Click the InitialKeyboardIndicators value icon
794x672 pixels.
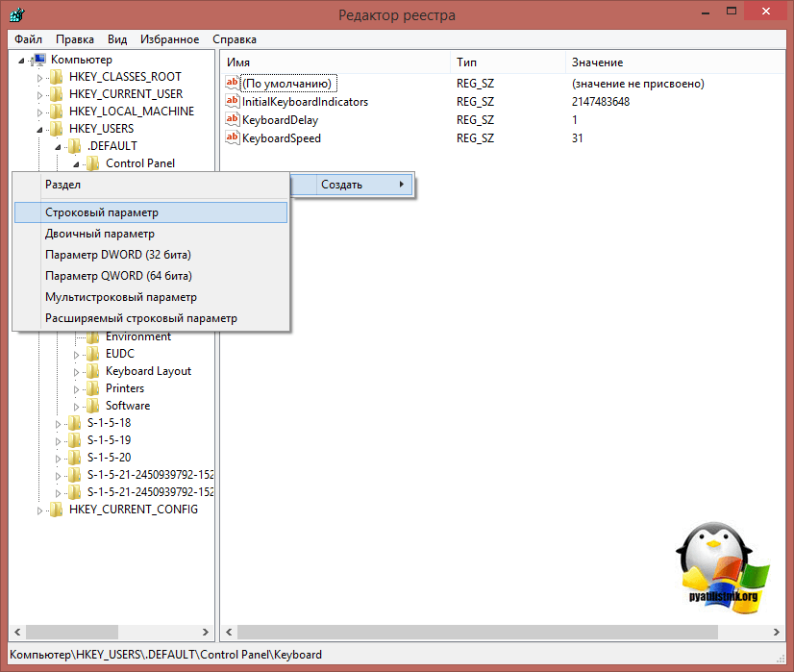click(x=232, y=102)
